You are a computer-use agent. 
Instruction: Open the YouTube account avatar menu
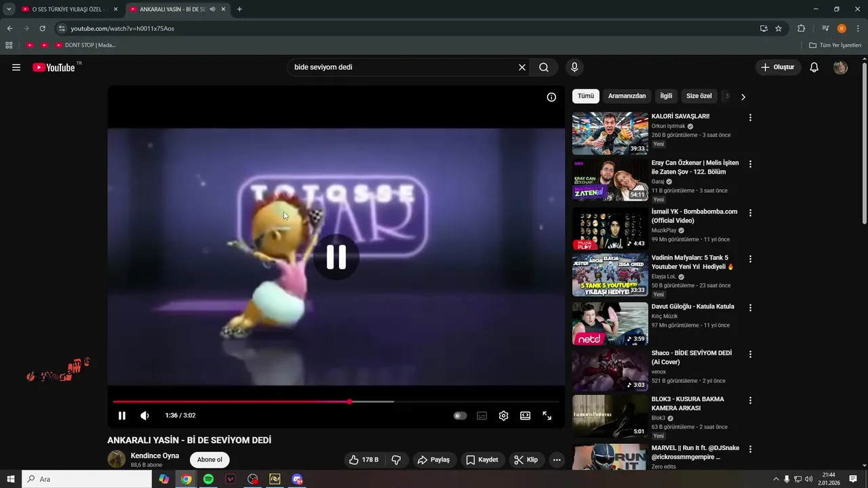[840, 67]
